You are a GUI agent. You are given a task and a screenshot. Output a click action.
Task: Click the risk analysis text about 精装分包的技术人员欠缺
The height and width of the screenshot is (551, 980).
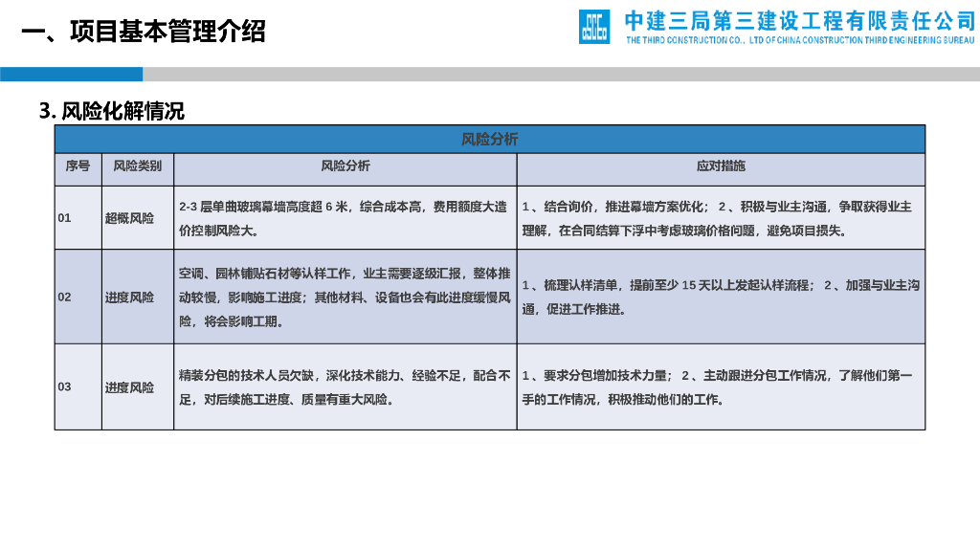(x=345, y=387)
